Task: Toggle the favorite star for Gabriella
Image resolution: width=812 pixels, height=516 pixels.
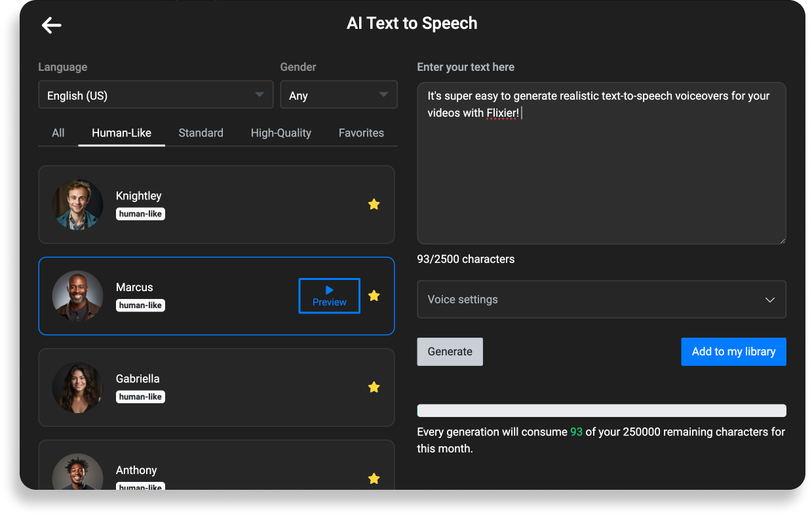Action: [374, 387]
